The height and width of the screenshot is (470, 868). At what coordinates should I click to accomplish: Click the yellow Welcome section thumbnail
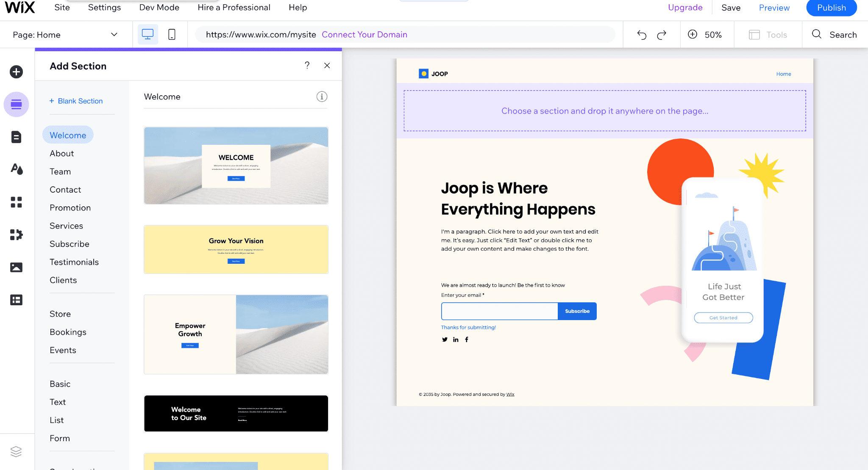pos(236,249)
